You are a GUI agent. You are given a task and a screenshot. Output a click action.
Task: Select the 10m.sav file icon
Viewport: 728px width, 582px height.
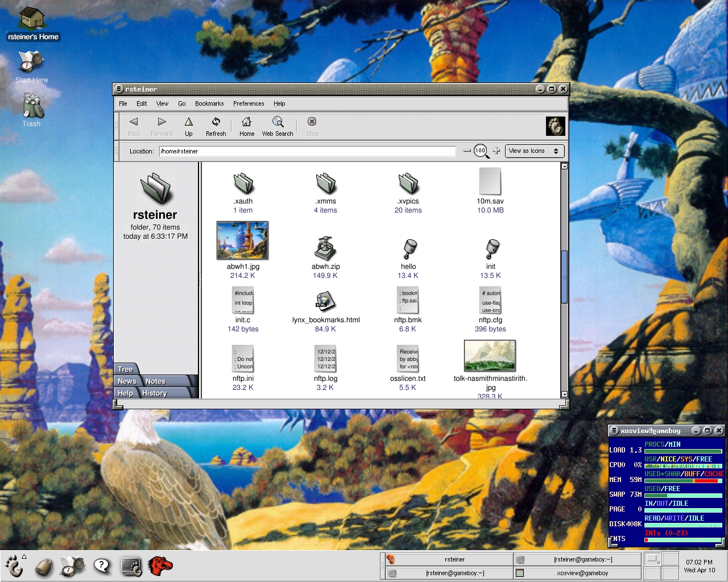coord(490,181)
